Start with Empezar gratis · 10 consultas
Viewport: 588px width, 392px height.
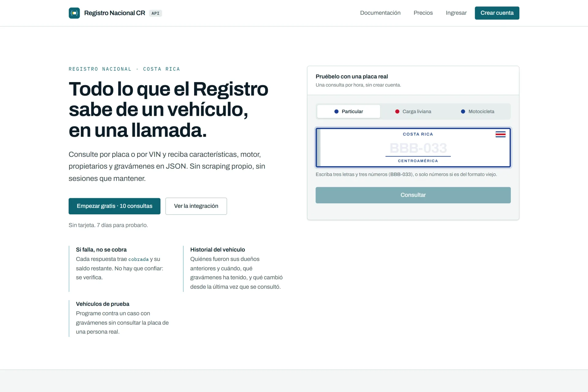point(114,206)
